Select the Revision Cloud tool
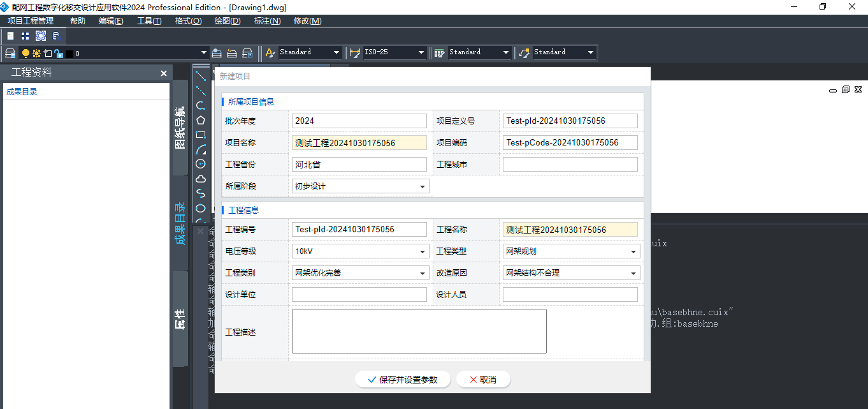This screenshot has height=409, width=868. pos(201,179)
